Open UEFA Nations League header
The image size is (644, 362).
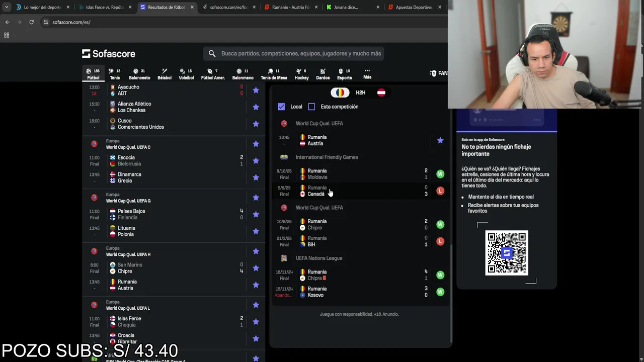click(319, 258)
